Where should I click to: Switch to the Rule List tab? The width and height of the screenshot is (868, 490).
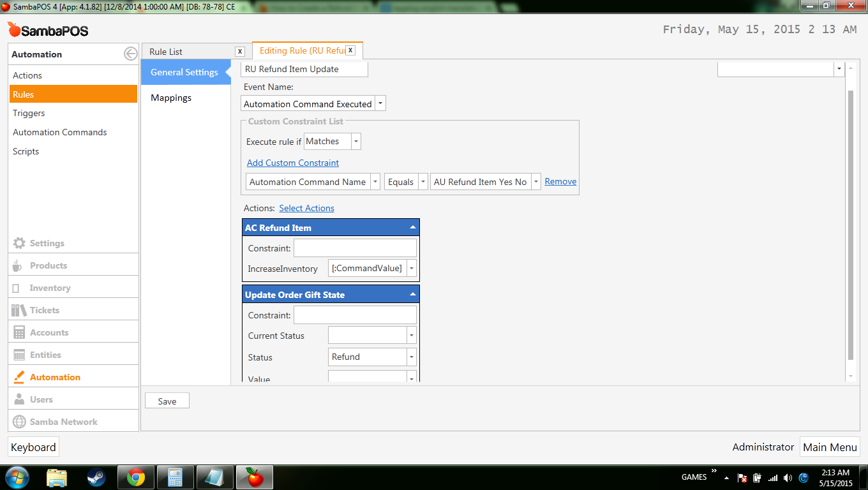tap(166, 52)
